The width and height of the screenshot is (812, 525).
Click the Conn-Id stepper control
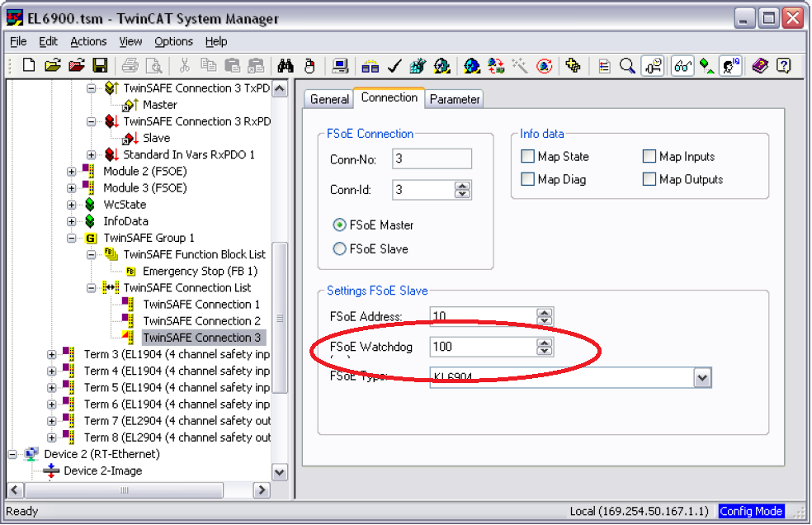pyautogui.click(x=462, y=190)
